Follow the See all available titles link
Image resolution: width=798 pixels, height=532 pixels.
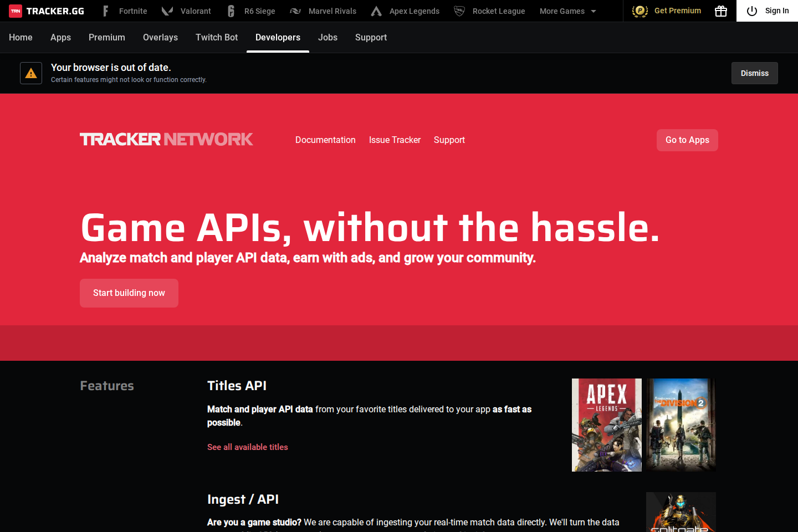click(x=247, y=447)
